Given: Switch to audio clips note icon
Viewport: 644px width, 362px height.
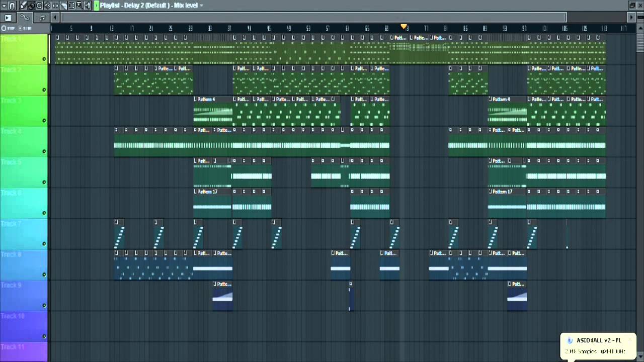Looking at the screenshot, I should pos(42,18).
